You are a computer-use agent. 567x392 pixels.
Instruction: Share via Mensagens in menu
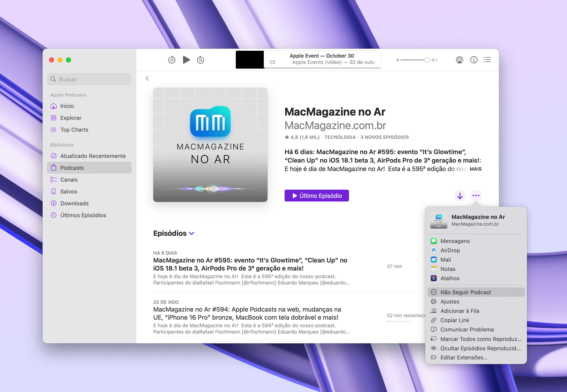tap(476, 241)
